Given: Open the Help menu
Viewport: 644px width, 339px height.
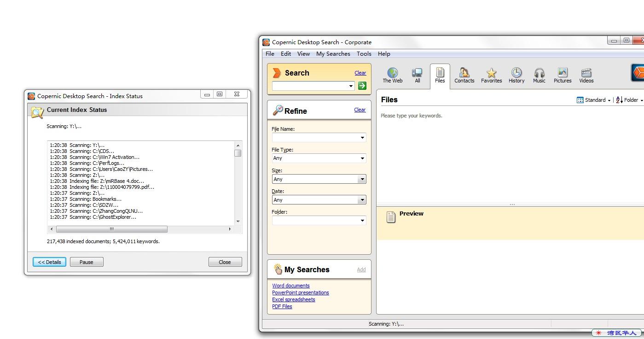Looking at the screenshot, I should coord(384,54).
